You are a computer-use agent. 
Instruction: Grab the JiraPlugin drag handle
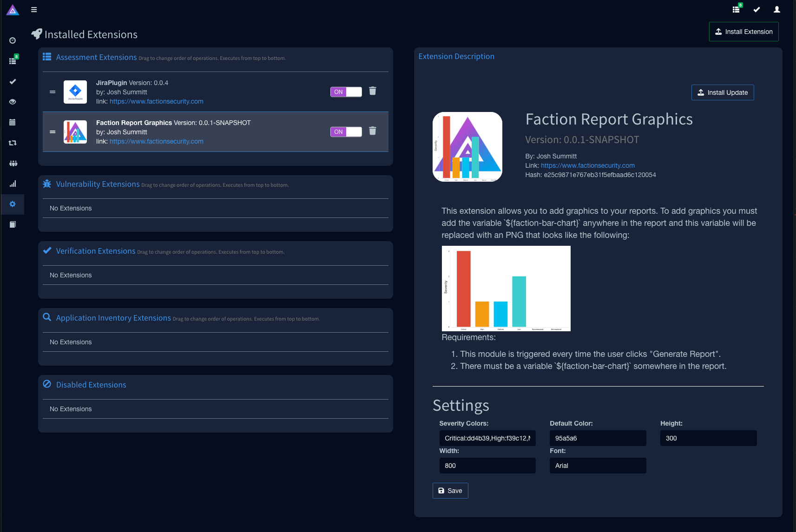point(53,92)
